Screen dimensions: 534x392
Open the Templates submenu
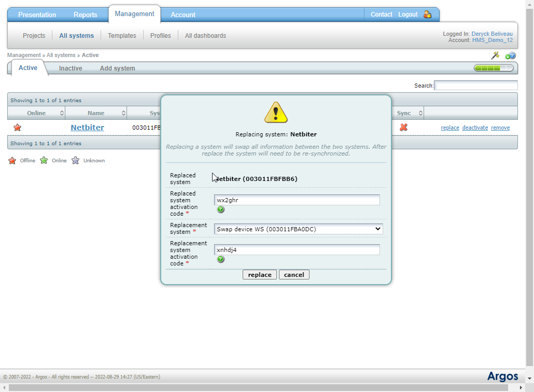[122, 35]
